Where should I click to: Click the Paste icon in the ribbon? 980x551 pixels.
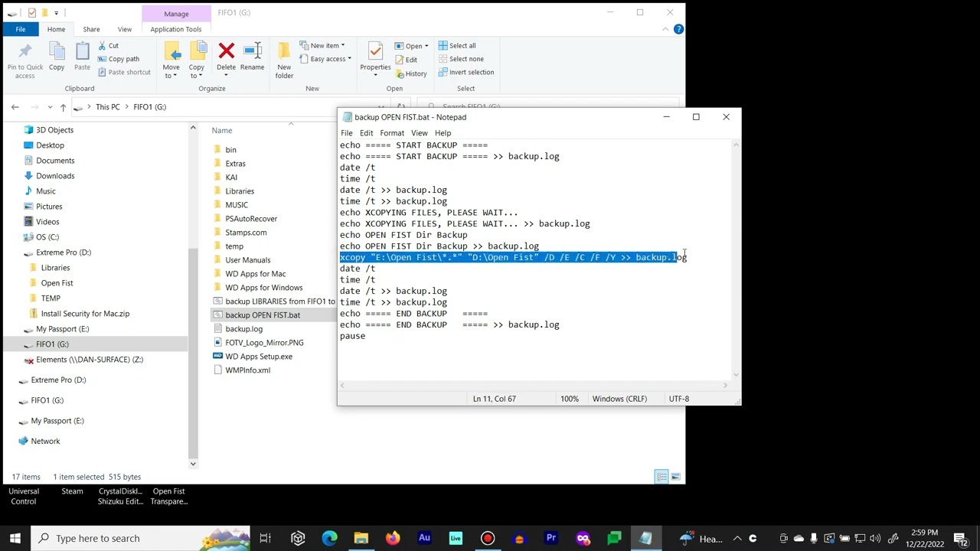(82, 52)
